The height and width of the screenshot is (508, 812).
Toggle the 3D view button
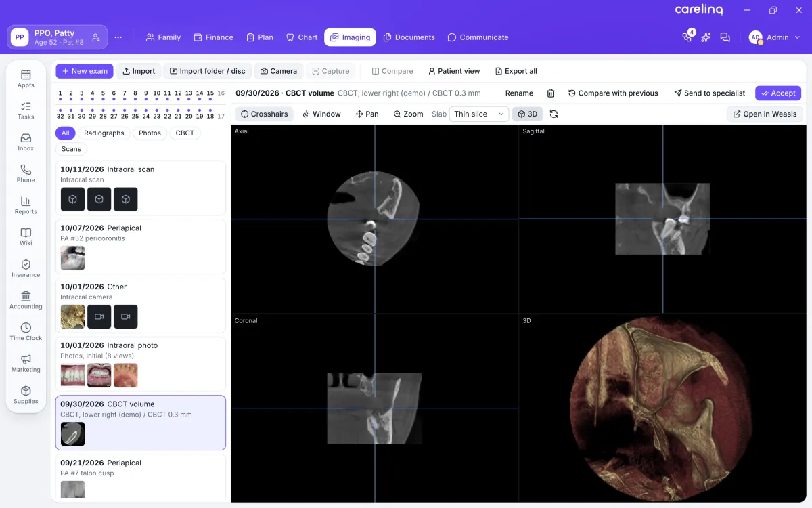tap(527, 114)
